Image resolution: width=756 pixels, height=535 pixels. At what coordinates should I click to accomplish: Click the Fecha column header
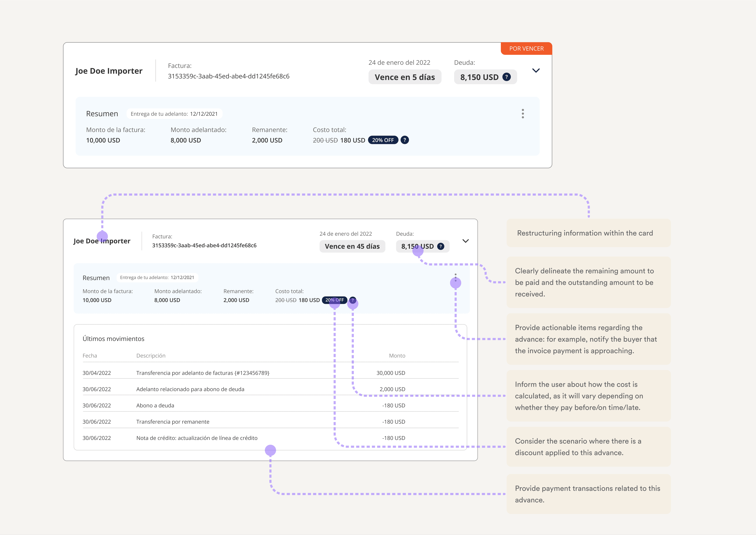(x=90, y=356)
